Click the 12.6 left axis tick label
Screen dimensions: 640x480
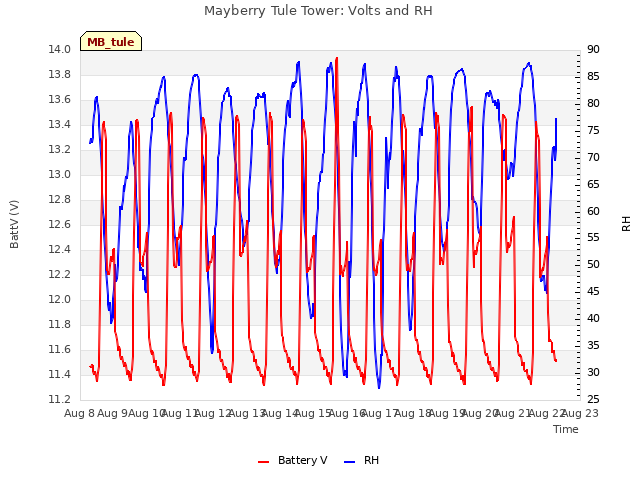(x=60, y=224)
